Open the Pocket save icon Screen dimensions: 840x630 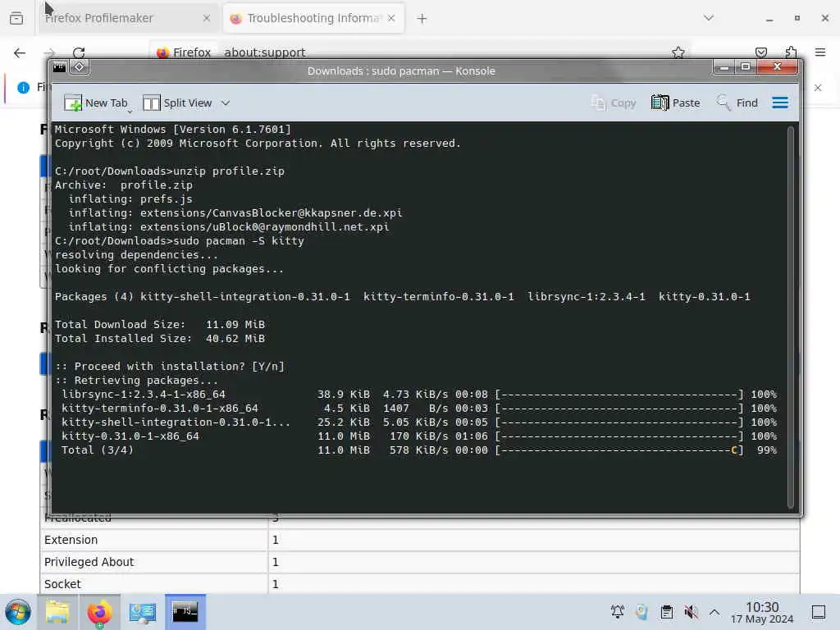760,52
